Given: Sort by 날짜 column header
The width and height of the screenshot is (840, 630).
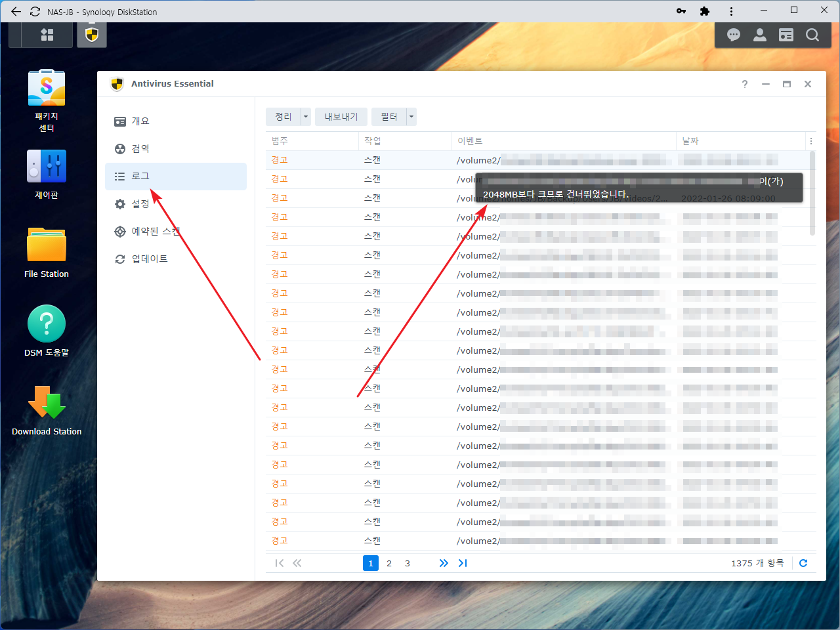Looking at the screenshot, I should [x=740, y=141].
